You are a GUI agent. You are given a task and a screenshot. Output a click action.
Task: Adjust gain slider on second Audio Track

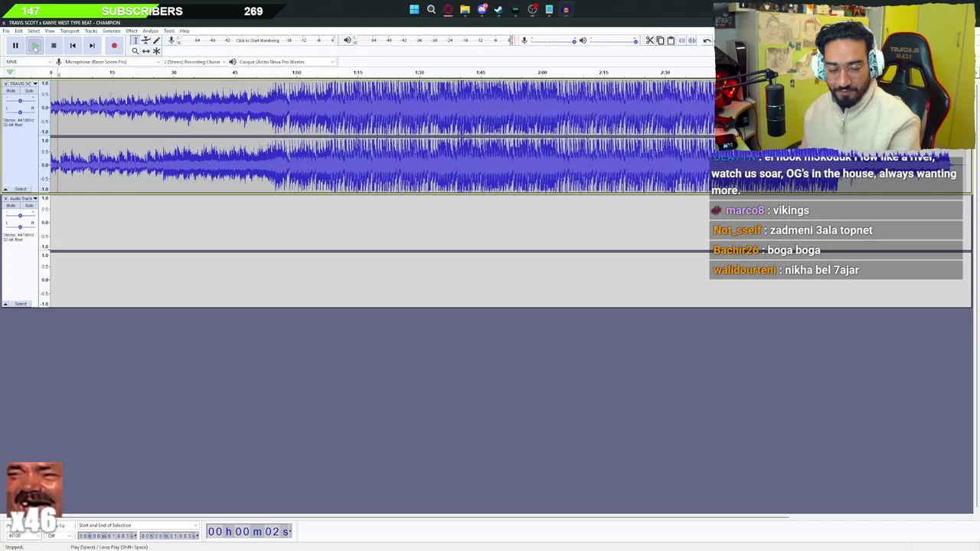[x=20, y=216]
